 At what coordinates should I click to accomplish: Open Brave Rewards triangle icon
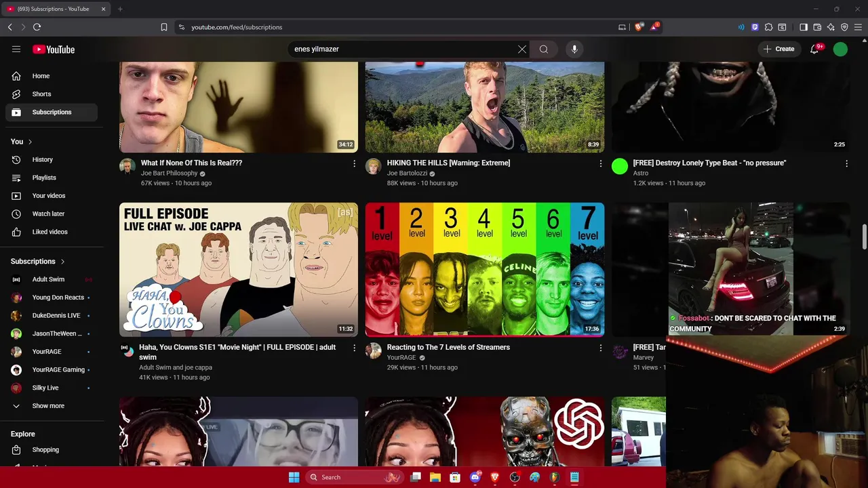click(x=654, y=27)
